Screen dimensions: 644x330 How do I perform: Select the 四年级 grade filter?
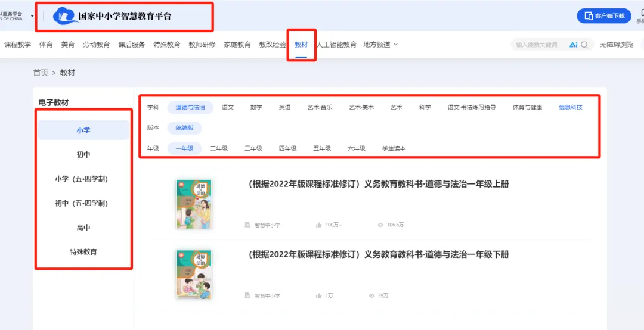point(287,148)
